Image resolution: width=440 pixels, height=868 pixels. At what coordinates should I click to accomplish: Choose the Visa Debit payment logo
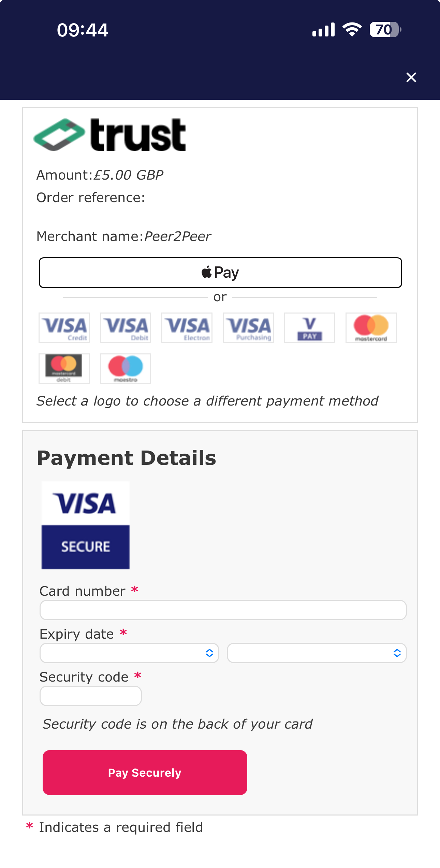(126, 328)
